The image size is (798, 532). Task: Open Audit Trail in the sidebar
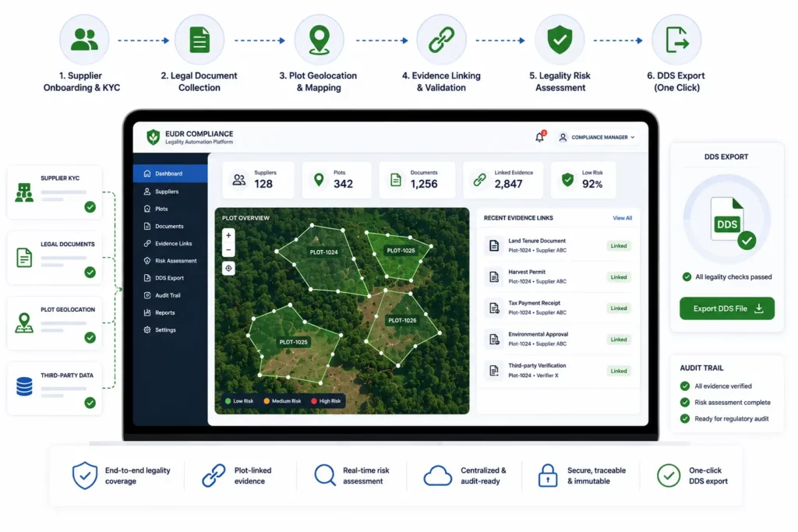[170, 295]
